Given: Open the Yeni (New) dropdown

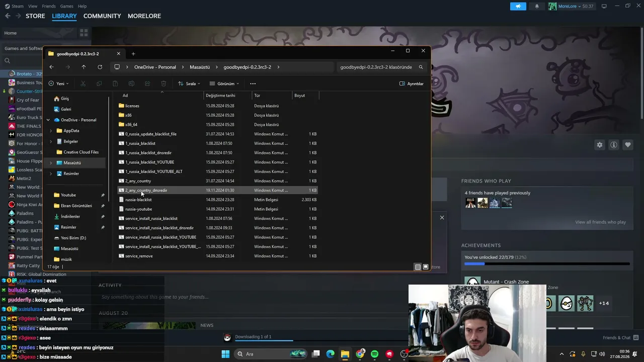Looking at the screenshot, I should 59,83.
